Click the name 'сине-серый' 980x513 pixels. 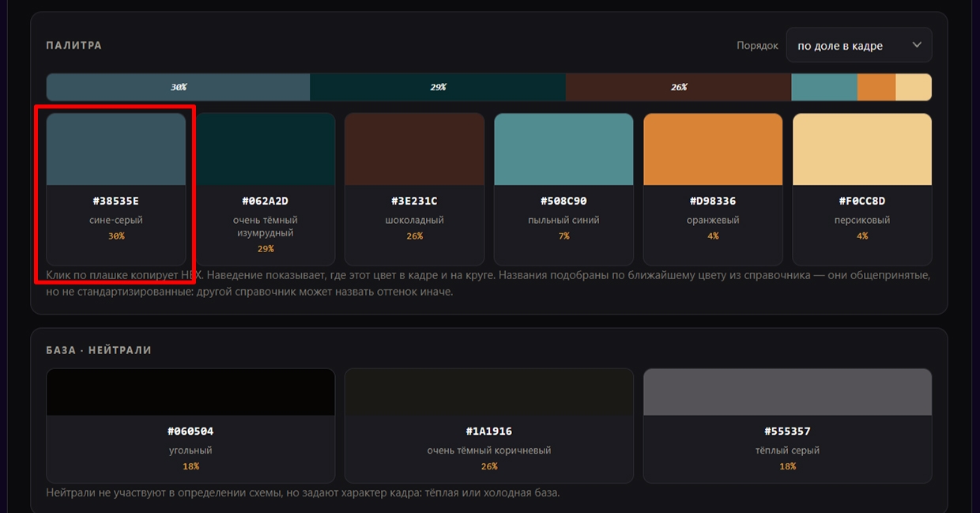116,220
